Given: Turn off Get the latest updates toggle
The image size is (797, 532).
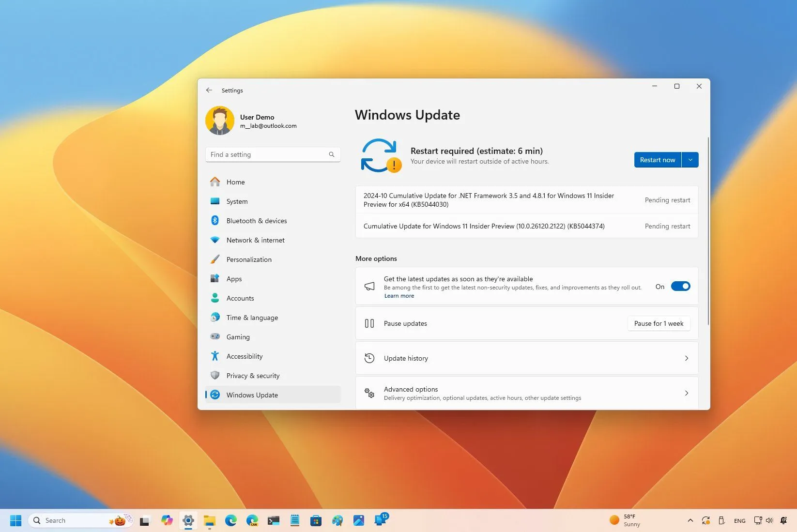Looking at the screenshot, I should coord(680,287).
